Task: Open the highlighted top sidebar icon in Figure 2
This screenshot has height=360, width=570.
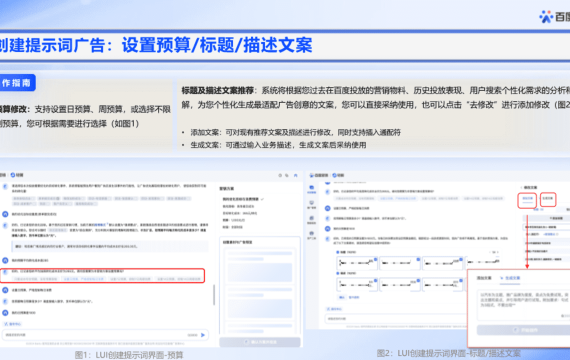Action: [312, 189]
